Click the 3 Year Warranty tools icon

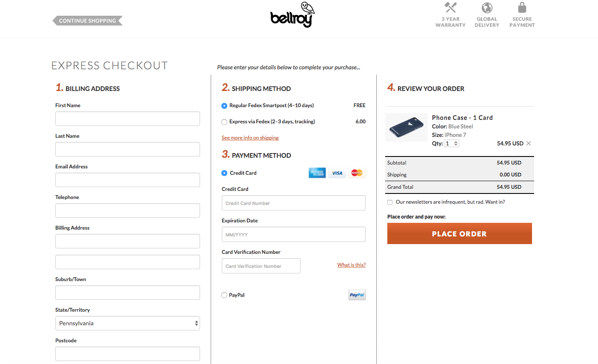click(x=450, y=8)
